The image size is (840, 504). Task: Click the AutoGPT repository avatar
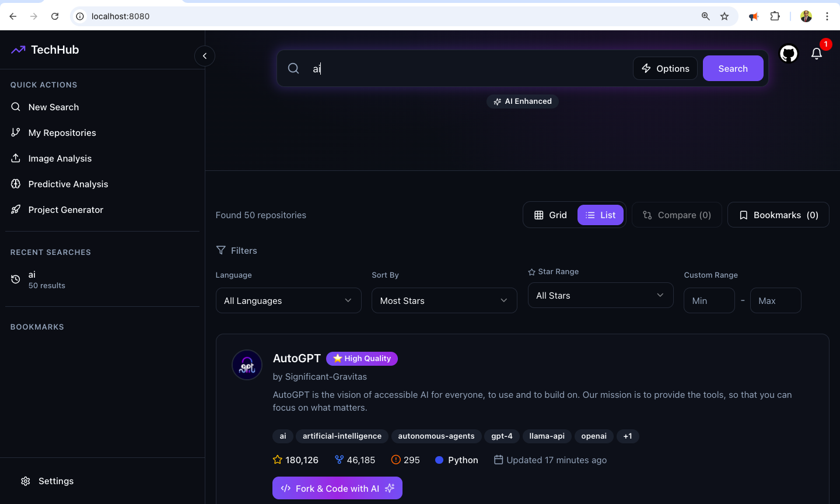tap(247, 365)
